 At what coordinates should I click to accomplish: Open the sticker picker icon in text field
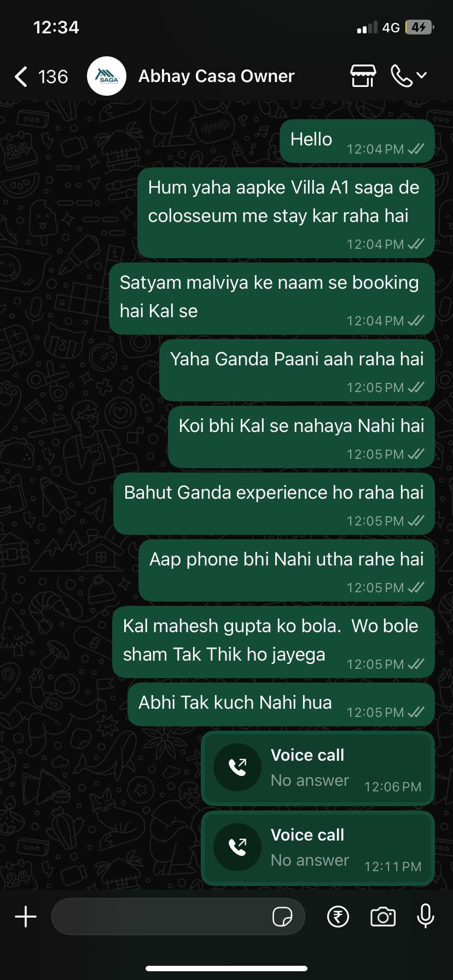[282, 917]
